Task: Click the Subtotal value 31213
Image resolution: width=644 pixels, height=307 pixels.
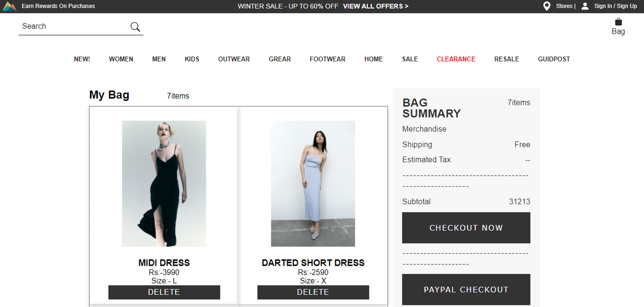Action: tap(520, 201)
